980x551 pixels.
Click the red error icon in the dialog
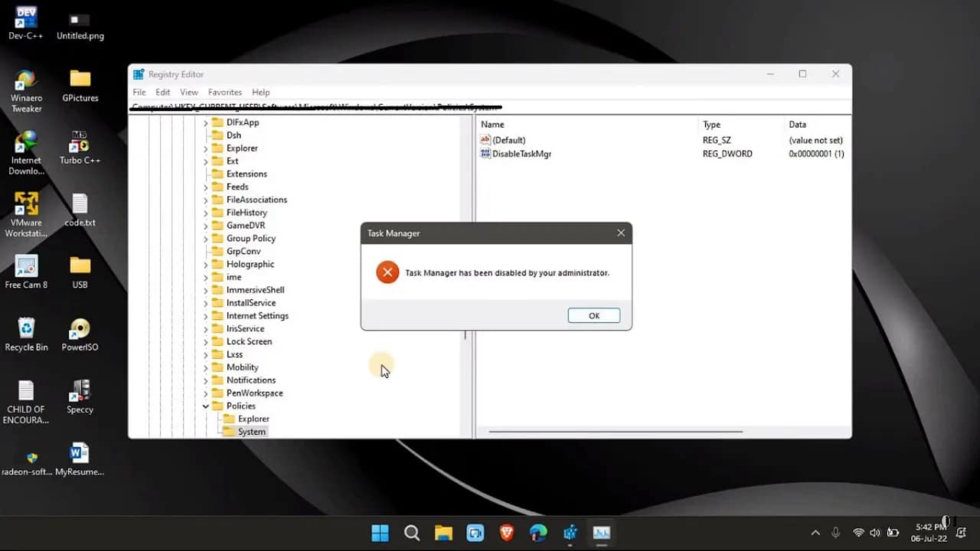point(387,272)
